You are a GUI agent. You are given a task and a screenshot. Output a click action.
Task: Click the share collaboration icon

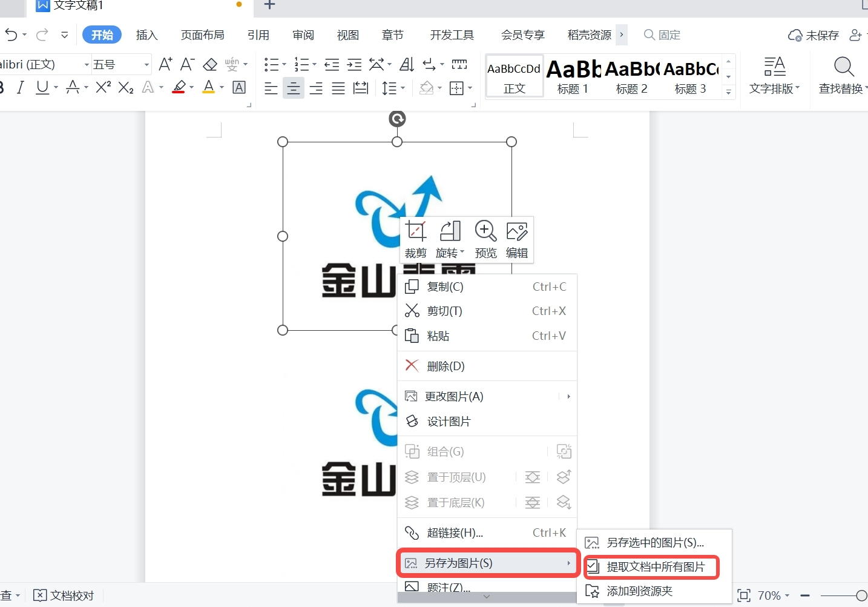click(x=855, y=35)
